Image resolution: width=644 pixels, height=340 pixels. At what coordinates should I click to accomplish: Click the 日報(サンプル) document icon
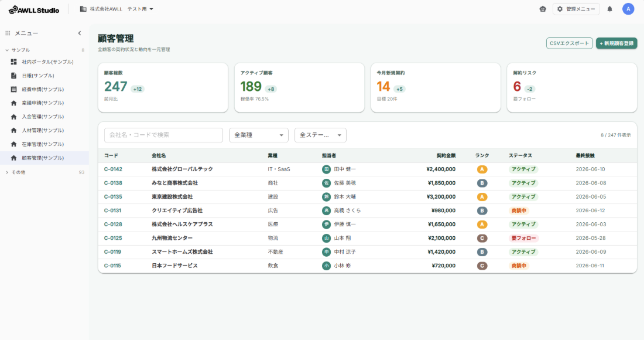point(13,76)
